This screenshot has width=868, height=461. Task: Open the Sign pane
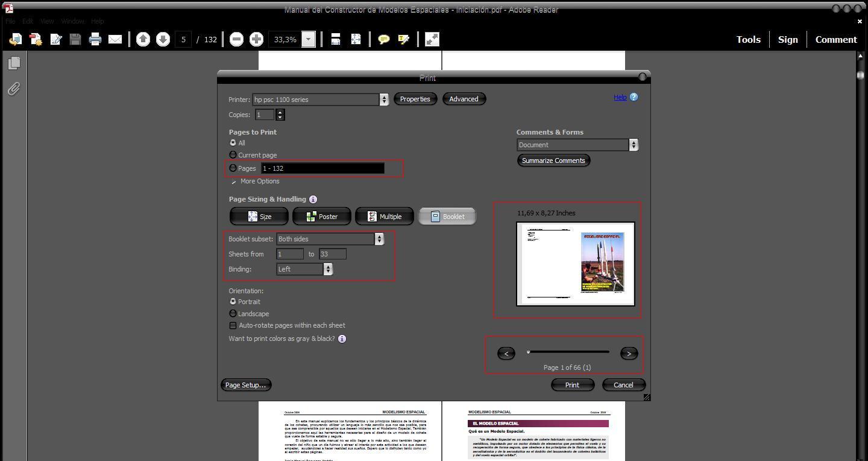pyautogui.click(x=788, y=39)
